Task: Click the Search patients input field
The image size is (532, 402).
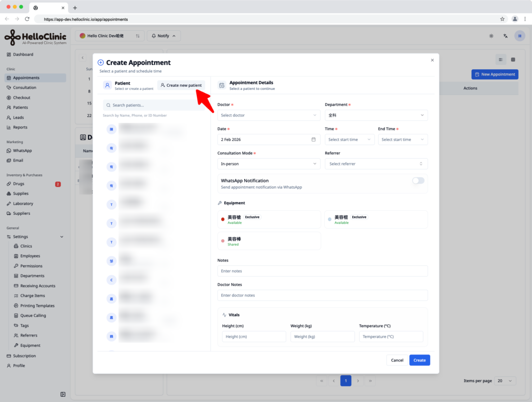Action: [x=154, y=105]
